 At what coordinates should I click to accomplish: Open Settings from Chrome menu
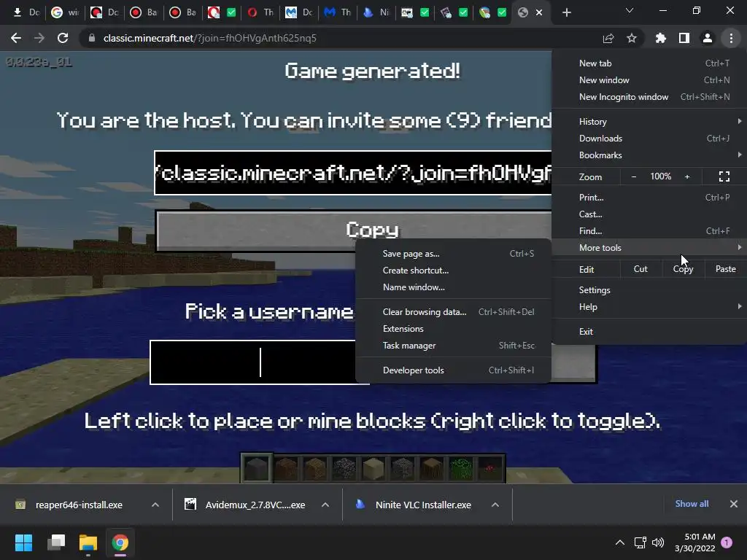click(649, 290)
